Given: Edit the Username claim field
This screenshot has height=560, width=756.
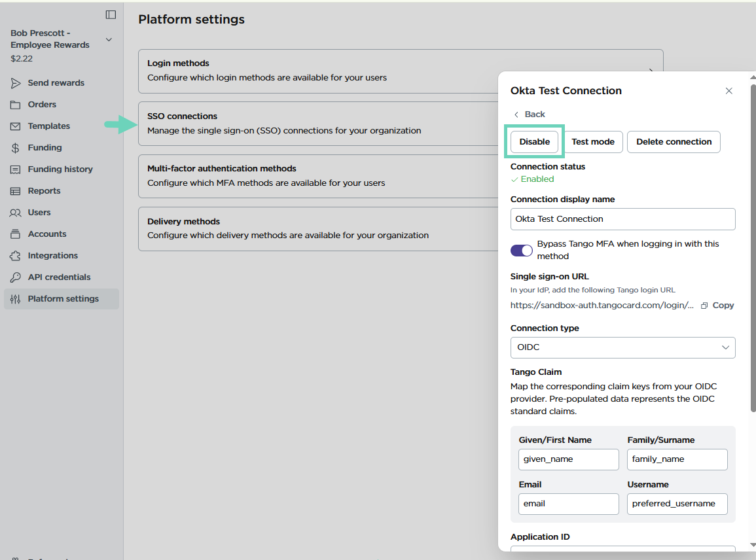Looking at the screenshot, I should (x=677, y=504).
